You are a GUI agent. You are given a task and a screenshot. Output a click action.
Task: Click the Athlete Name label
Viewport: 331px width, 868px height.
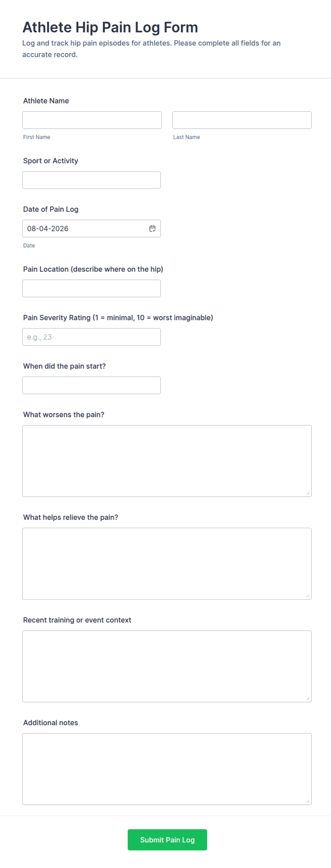coord(46,101)
